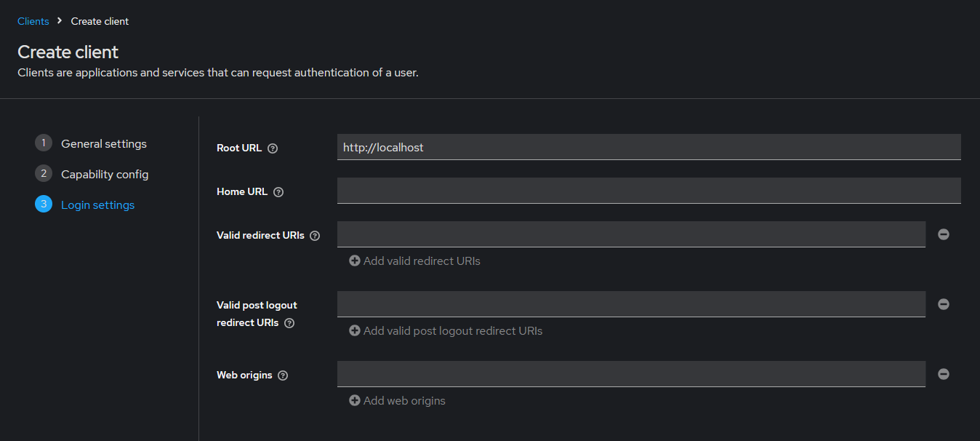
Task: Click the Home URL help icon
Action: click(278, 192)
